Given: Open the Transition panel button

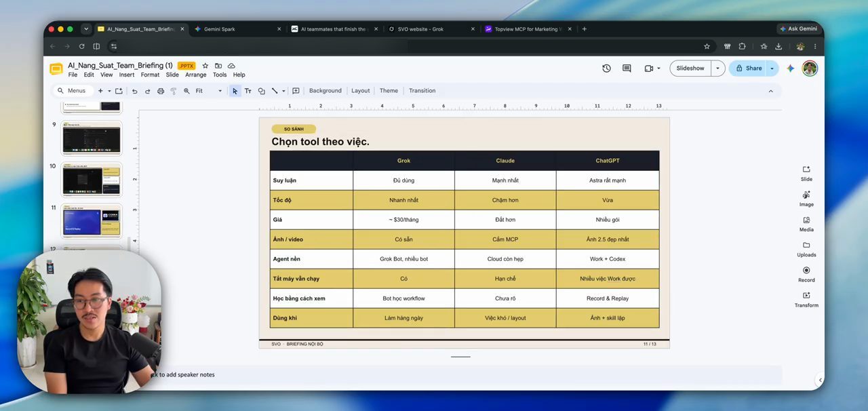Looking at the screenshot, I should tap(422, 91).
